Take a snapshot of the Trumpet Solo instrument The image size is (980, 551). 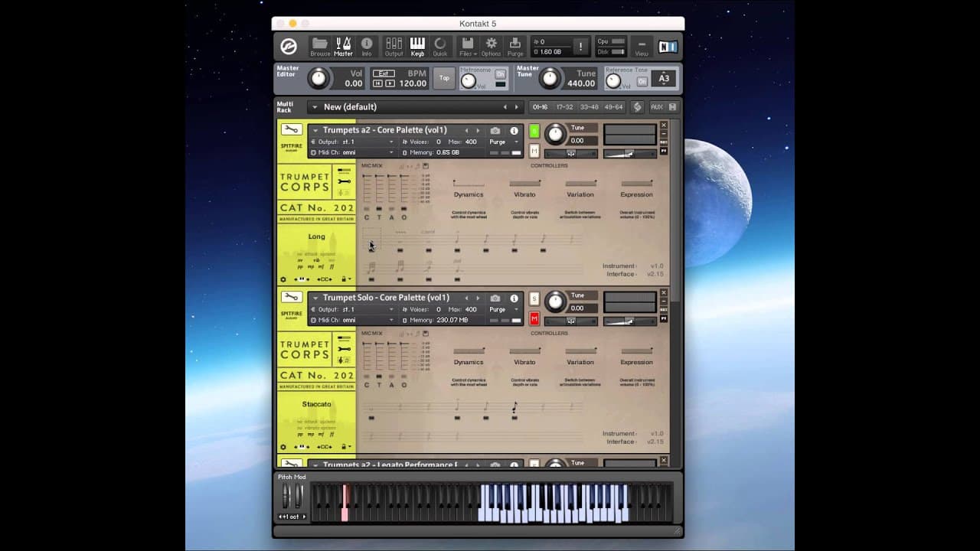tap(495, 298)
